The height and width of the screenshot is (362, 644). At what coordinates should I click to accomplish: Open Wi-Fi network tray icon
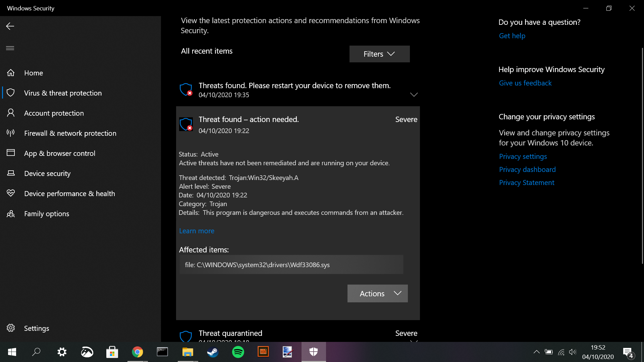pos(561,352)
